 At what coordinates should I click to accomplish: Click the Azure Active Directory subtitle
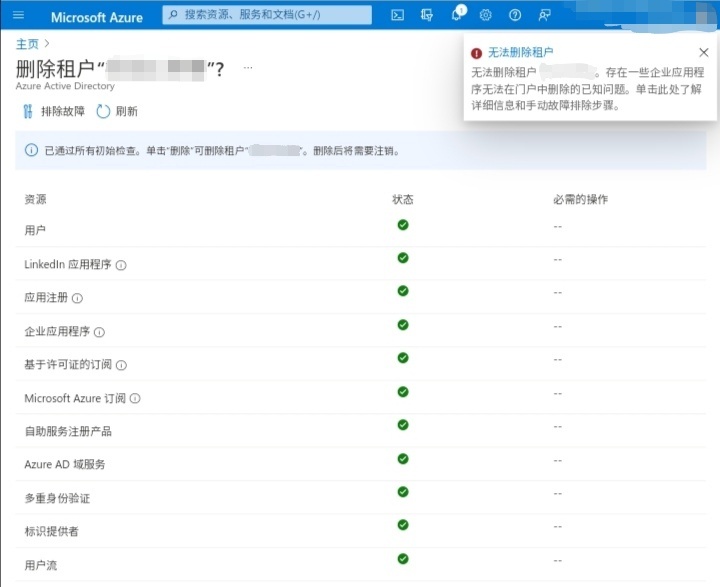point(65,86)
